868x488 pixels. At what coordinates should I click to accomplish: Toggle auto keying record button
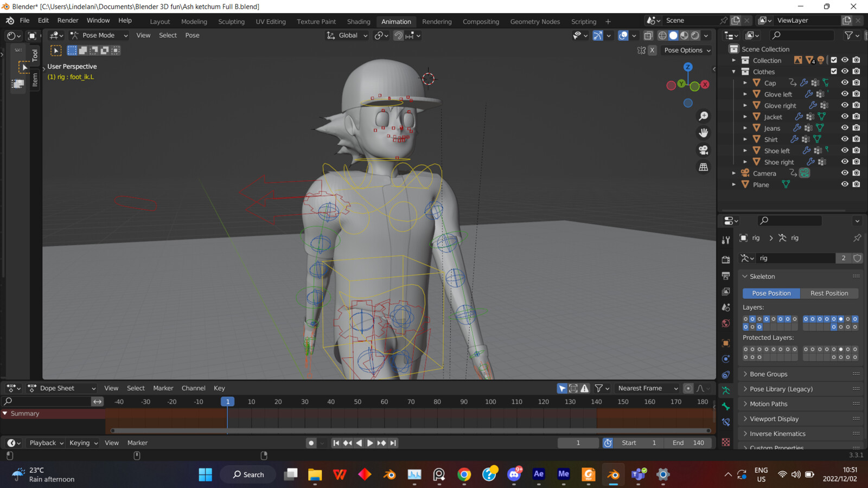(311, 443)
